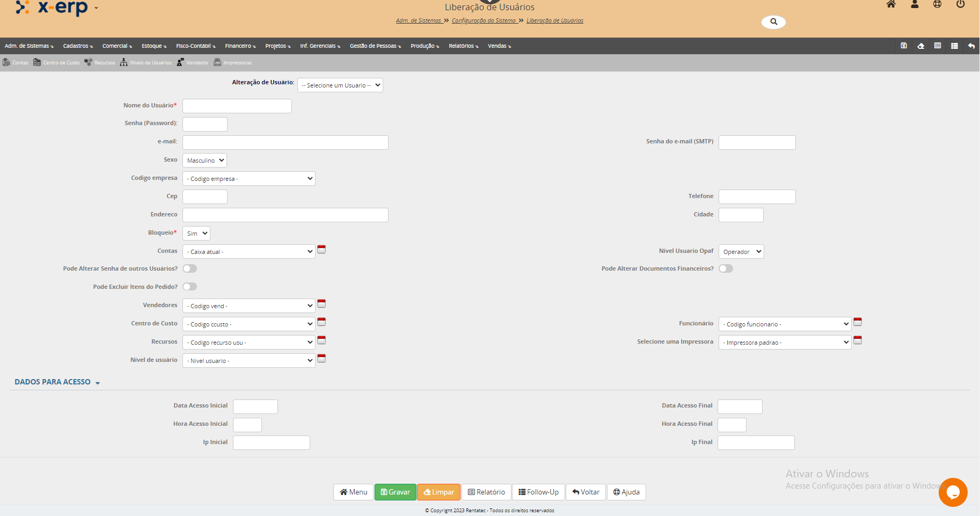This screenshot has height=516, width=980.
Task: Click the eraser icon in dark toolbar
Action: coord(920,46)
